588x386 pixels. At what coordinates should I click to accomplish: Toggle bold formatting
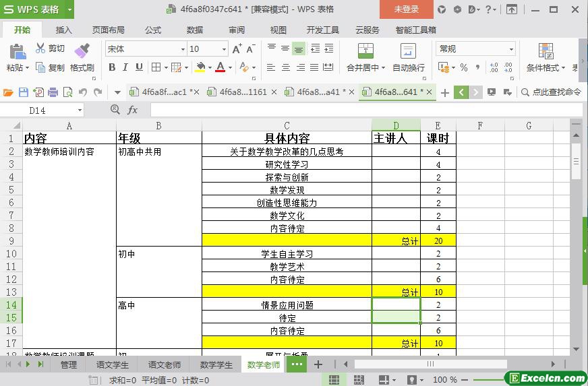pyautogui.click(x=112, y=67)
